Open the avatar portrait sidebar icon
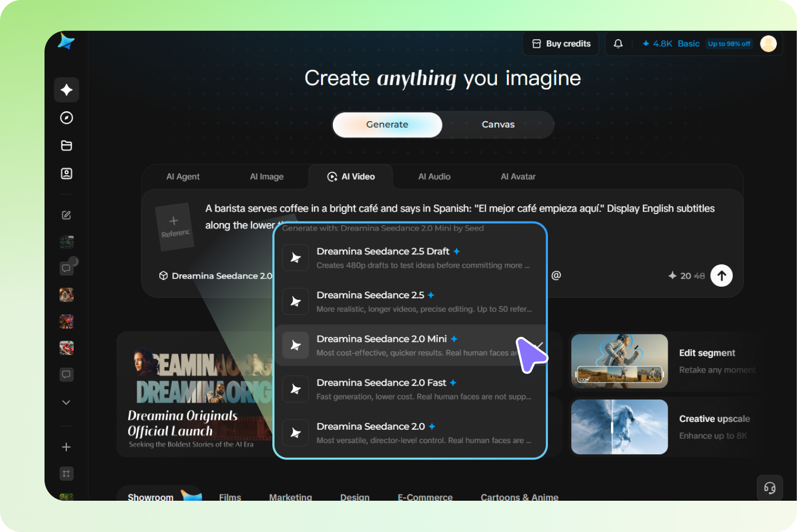 [67, 173]
